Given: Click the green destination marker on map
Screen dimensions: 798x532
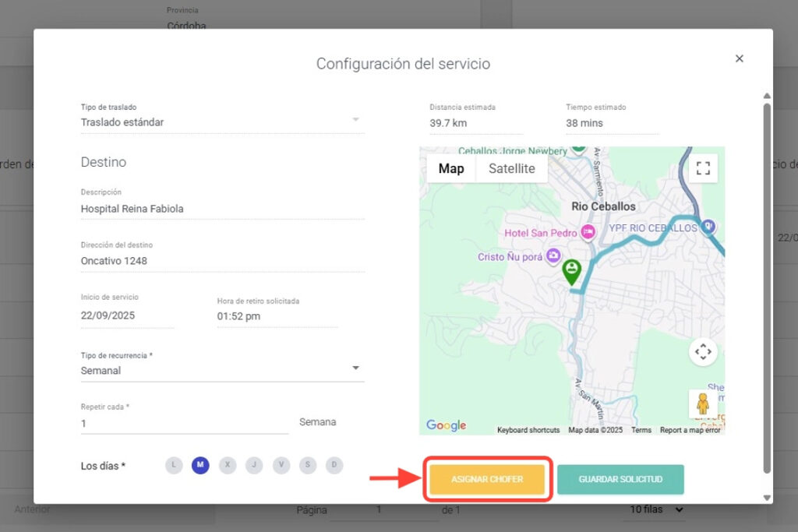Looking at the screenshot, I should pyautogui.click(x=572, y=270).
